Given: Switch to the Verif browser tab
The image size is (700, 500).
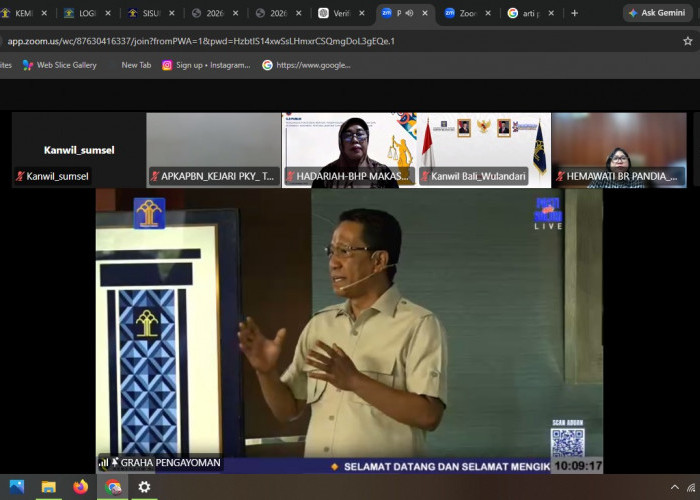Looking at the screenshot, I should (342, 13).
